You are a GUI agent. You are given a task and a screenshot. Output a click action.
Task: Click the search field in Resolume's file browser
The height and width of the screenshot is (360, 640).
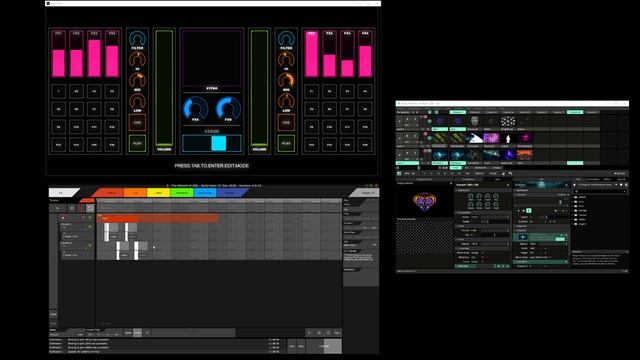600,191
